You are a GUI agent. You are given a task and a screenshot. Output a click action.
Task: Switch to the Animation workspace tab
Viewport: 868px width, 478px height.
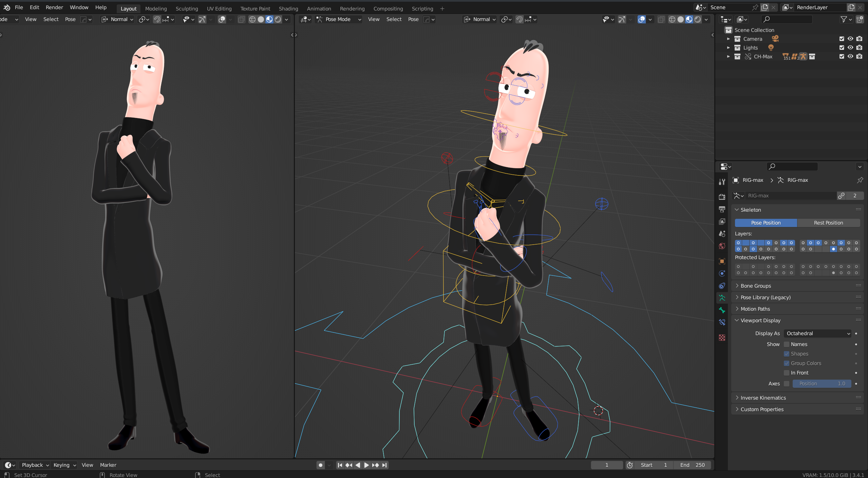(319, 8)
